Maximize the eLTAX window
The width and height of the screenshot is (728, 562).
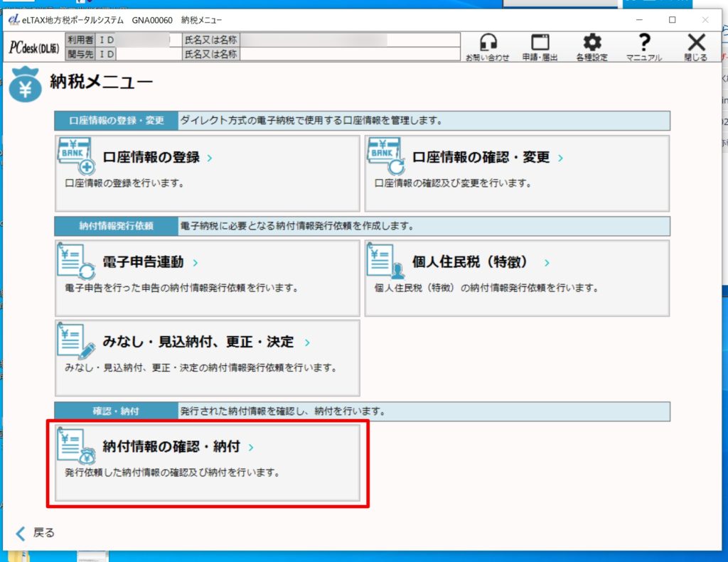tap(672, 20)
